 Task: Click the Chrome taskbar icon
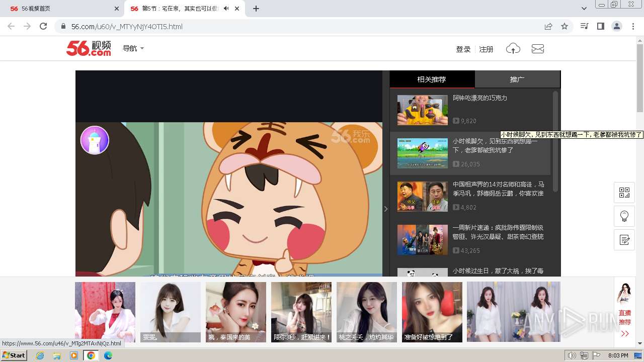point(91,355)
